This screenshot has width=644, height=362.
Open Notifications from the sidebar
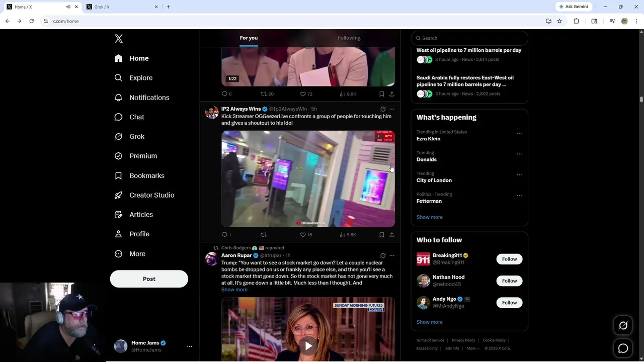(142, 98)
